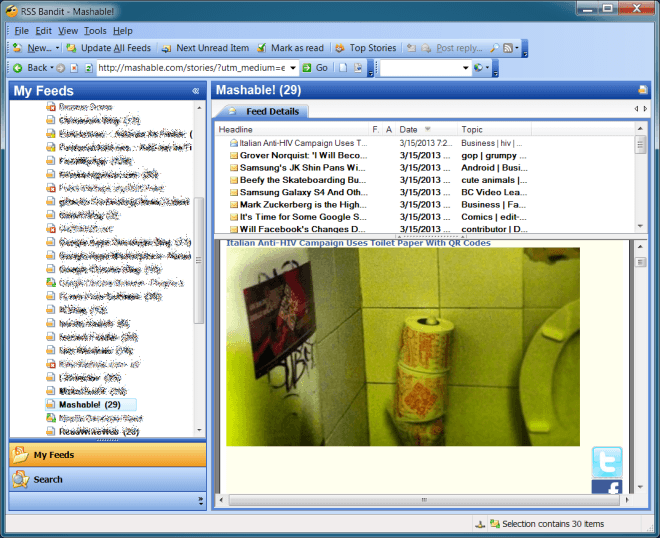This screenshot has width=660, height=538.
Task: Click Update All Feeds icon
Action: pyautogui.click(x=72, y=48)
